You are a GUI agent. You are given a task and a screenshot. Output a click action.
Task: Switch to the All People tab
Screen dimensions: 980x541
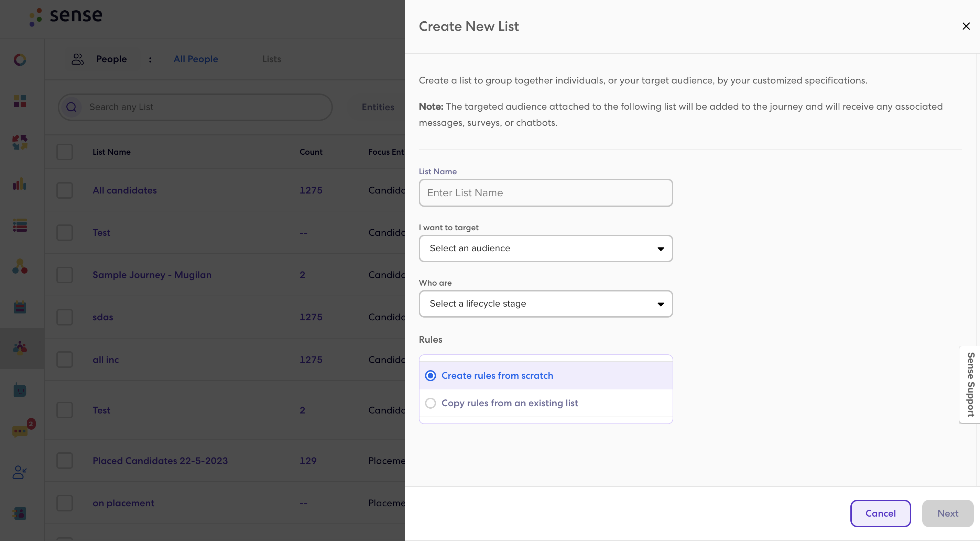(x=196, y=59)
